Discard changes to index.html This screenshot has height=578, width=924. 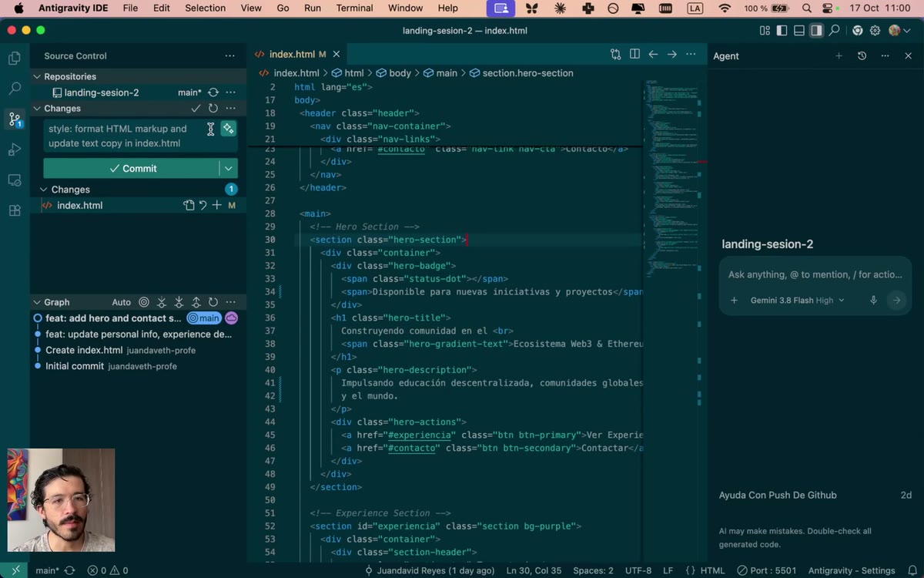[x=203, y=206]
